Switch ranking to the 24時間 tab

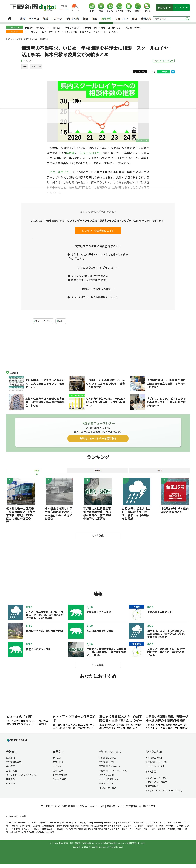pyautogui.click(x=98, y=470)
